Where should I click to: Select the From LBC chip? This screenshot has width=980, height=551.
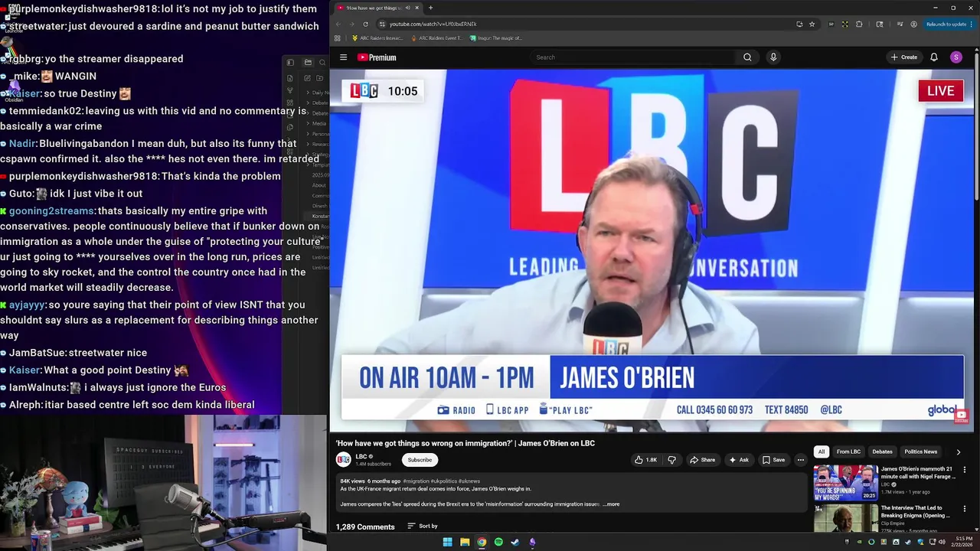point(848,452)
